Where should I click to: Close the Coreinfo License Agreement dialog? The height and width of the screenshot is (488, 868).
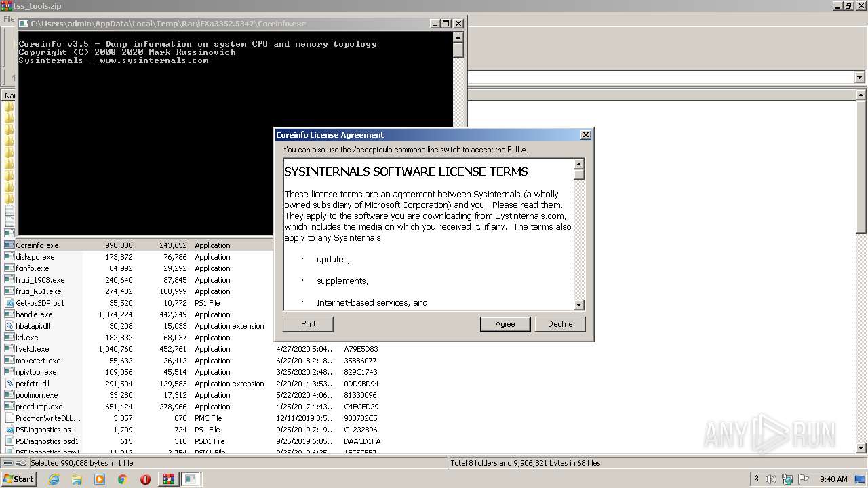pos(586,135)
